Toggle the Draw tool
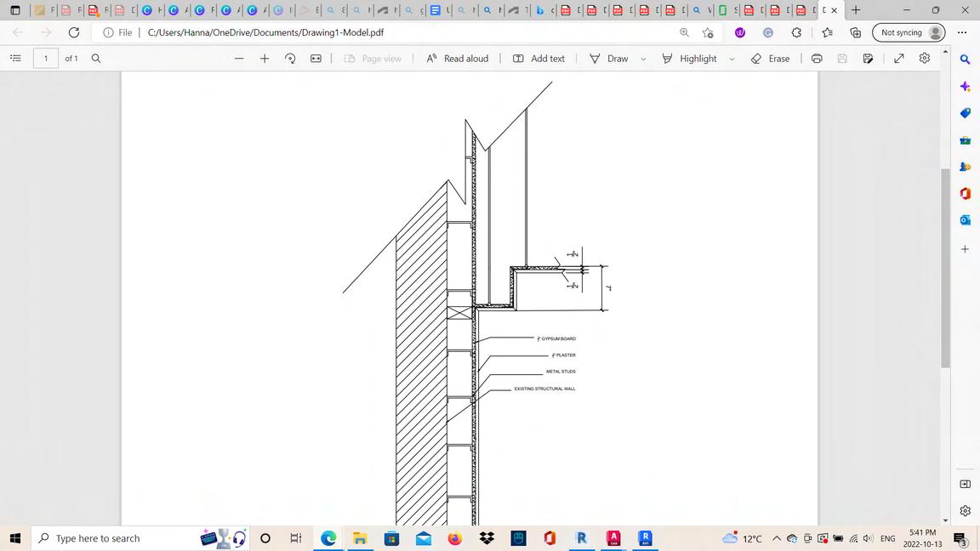Screen dimensions: 980x551 tap(609, 59)
